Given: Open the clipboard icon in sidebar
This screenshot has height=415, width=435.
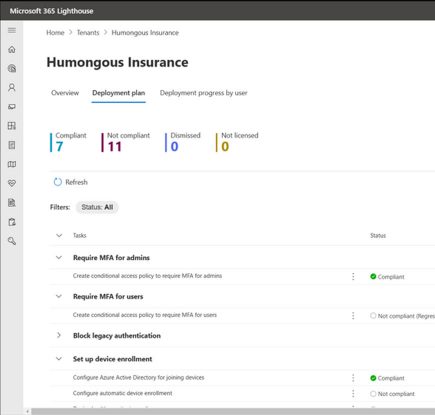Looking at the screenshot, I should coord(12,222).
